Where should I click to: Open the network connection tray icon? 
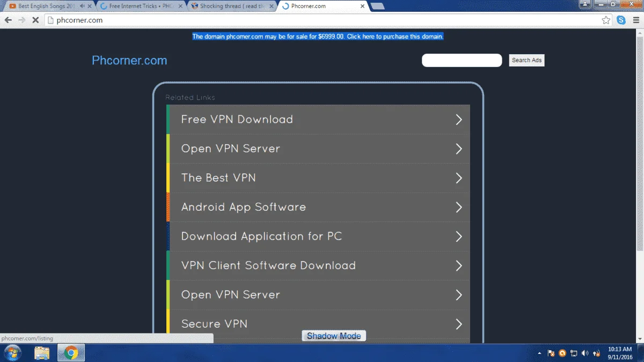click(574, 353)
